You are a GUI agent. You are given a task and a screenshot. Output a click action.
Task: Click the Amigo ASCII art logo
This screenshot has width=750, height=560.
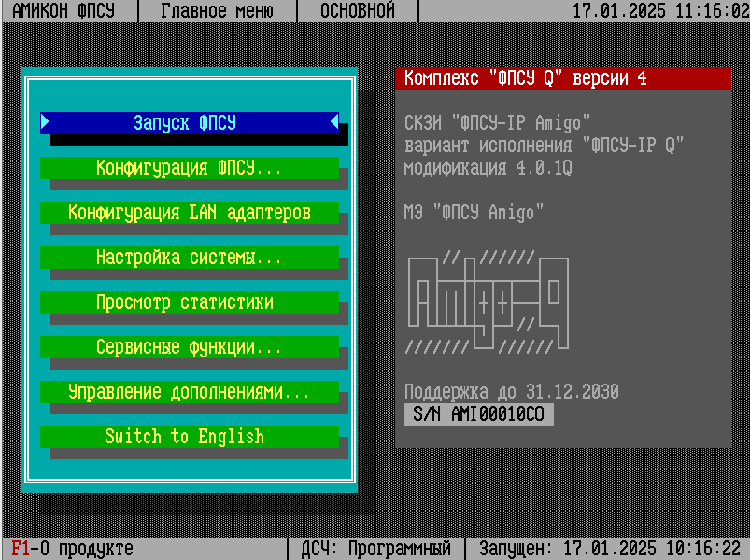coord(488,301)
